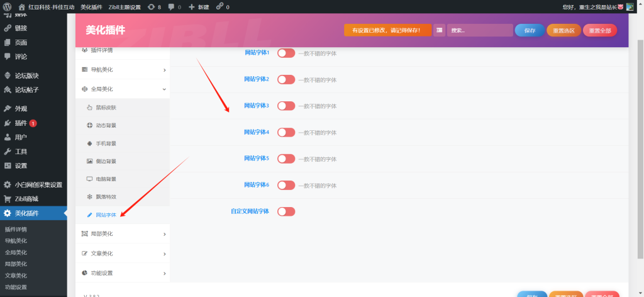
Task: Toggle the 网站字体4 font switch
Action: (x=286, y=132)
